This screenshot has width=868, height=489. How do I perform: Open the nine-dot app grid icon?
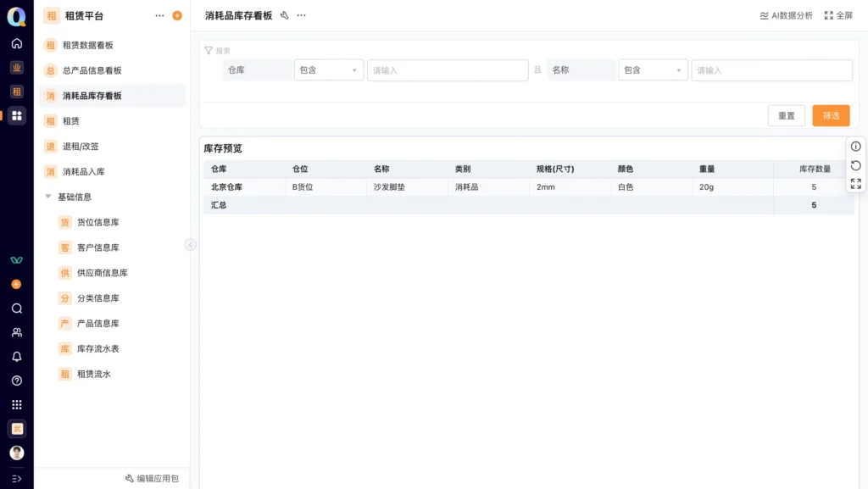[17, 405]
